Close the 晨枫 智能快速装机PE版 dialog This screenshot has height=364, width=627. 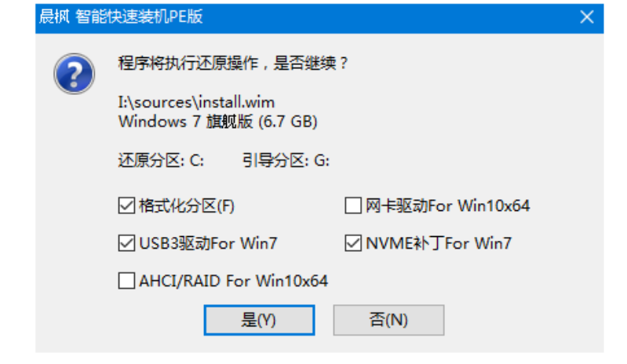click(587, 17)
